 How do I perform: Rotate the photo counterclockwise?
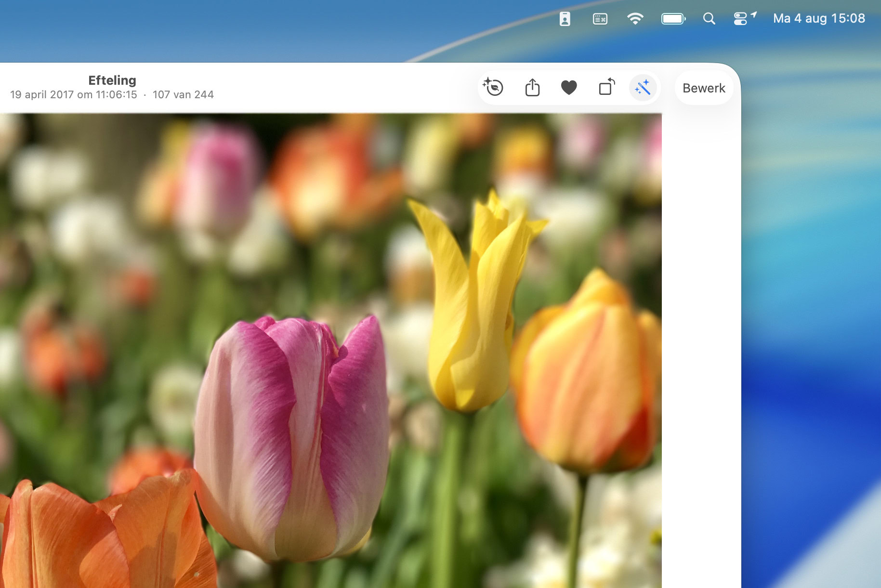pos(606,88)
